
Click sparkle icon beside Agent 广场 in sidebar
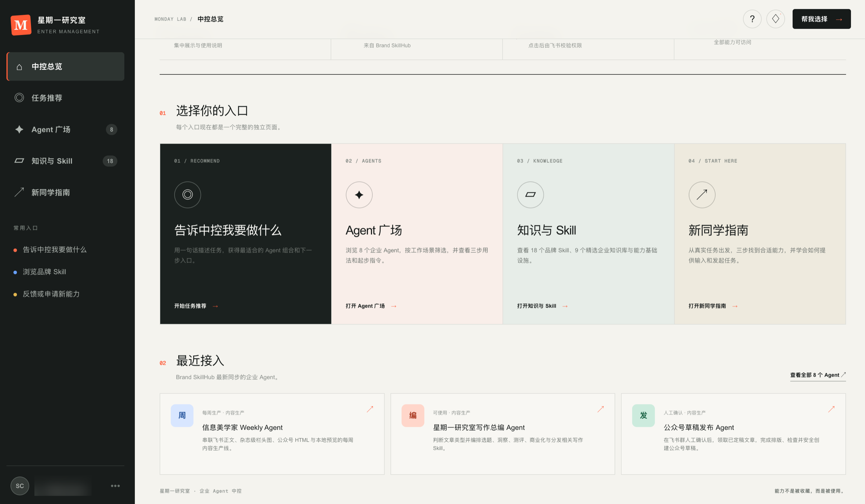point(19,129)
